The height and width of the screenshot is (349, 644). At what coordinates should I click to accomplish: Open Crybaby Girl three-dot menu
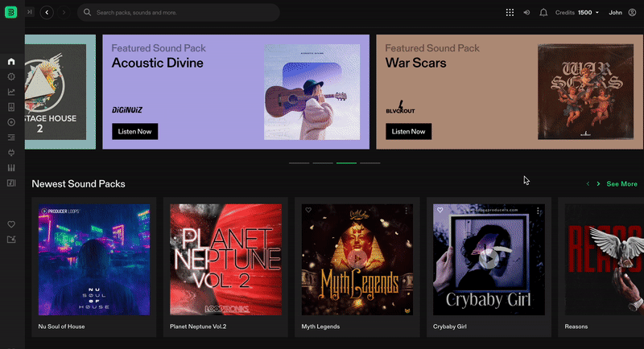(538, 211)
